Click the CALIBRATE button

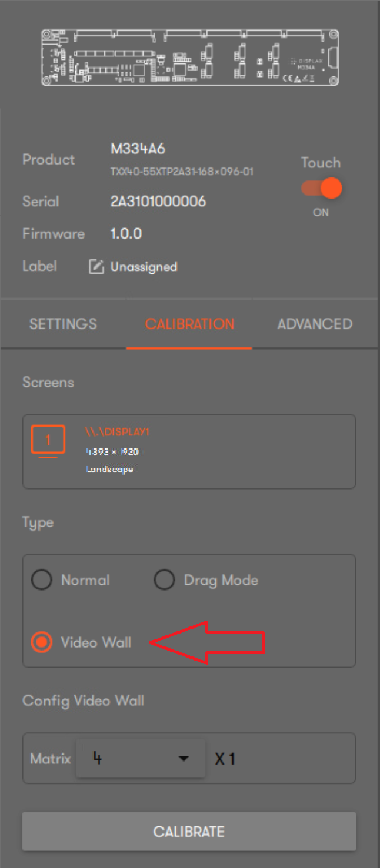click(189, 832)
